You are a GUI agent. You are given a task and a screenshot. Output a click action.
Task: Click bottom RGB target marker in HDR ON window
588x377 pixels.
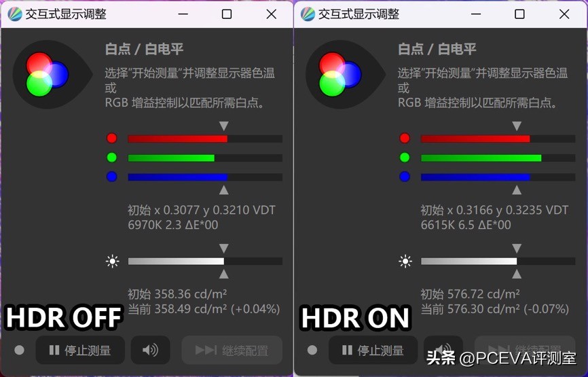pyautogui.click(x=517, y=190)
